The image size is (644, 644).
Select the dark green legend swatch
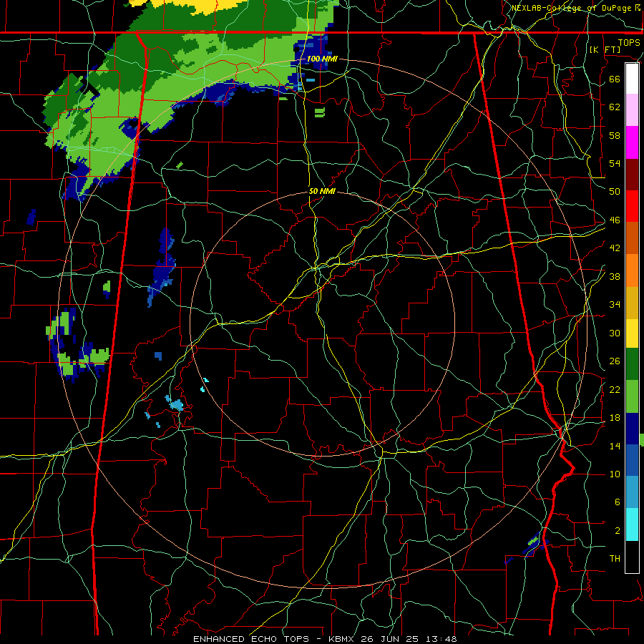632,364
